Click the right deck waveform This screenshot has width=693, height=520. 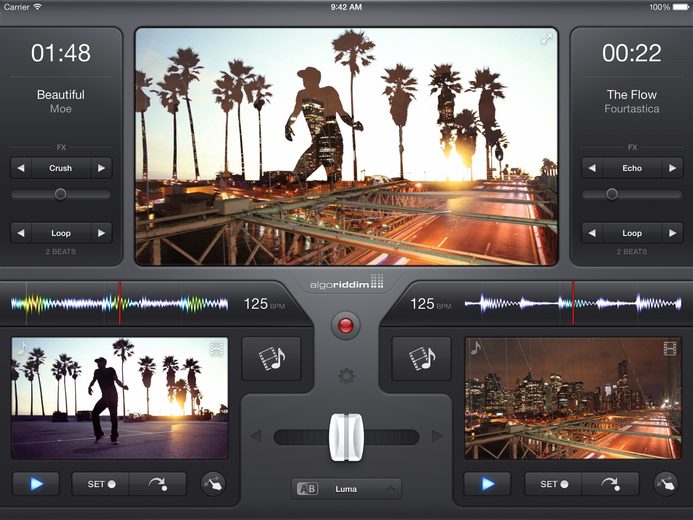point(573,304)
